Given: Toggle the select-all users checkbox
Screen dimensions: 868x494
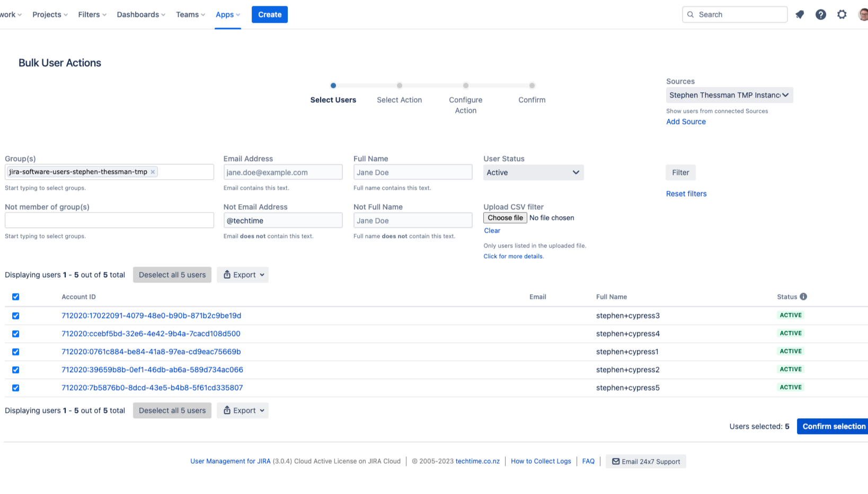Looking at the screenshot, I should pyautogui.click(x=16, y=297).
